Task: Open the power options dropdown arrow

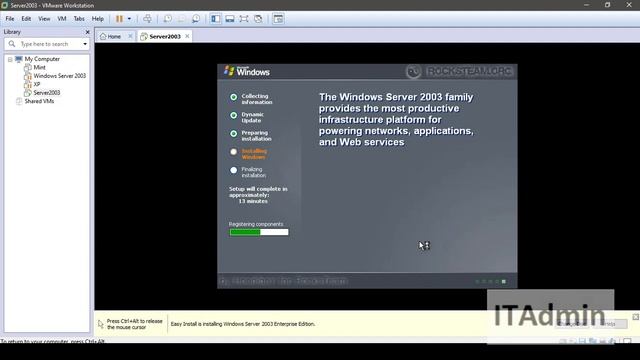Action: [129, 19]
